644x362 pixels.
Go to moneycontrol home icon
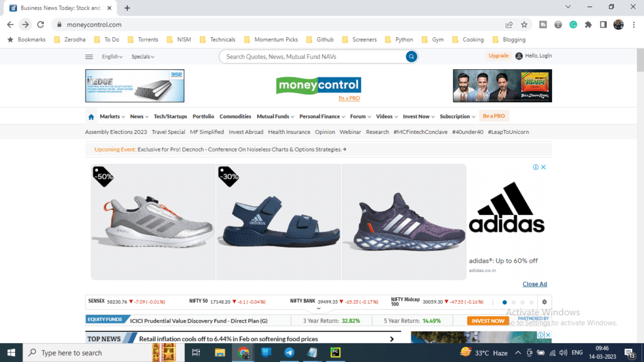point(91,116)
